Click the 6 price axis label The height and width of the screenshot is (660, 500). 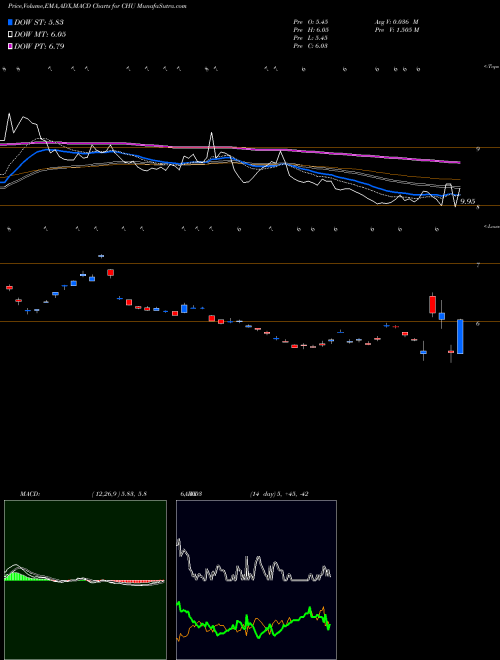(x=478, y=323)
